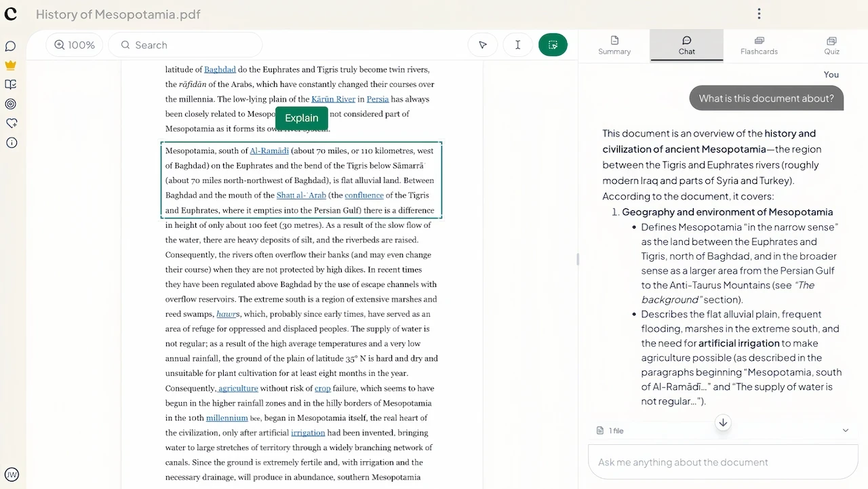
Task: Switch to the Quiz tab
Action: coord(831,45)
